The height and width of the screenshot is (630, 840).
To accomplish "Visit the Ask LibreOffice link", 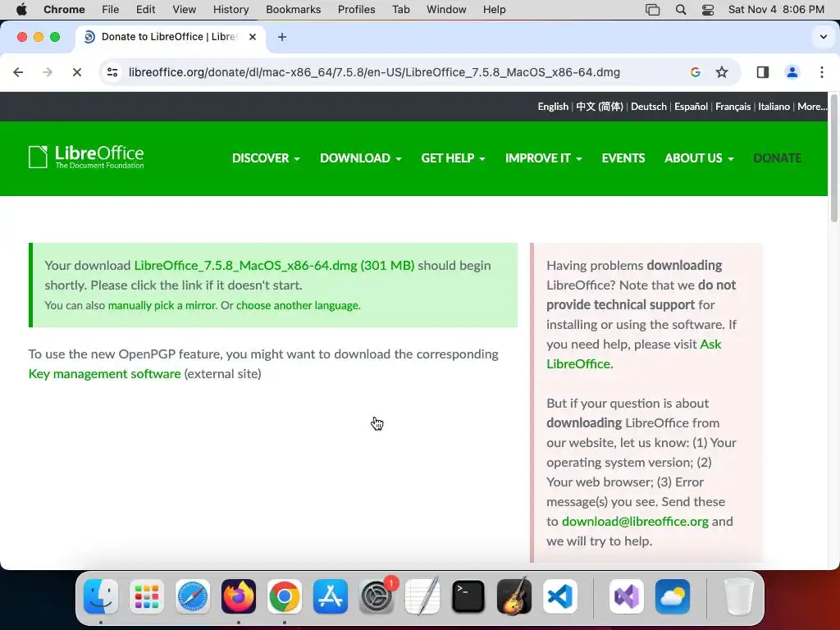I will point(634,354).
